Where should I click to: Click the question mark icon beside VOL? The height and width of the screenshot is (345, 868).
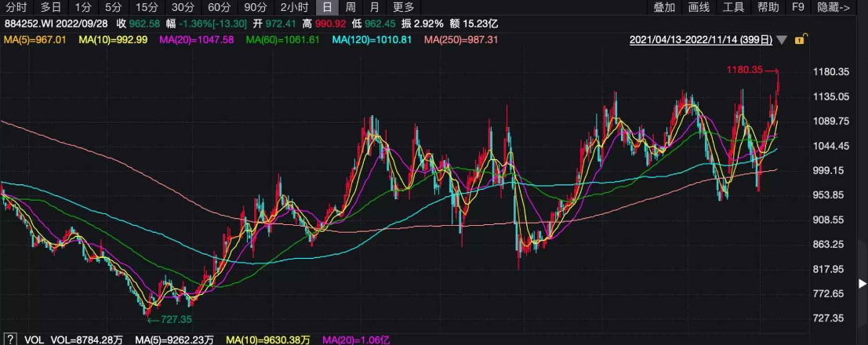pyautogui.click(x=9, y=339)
